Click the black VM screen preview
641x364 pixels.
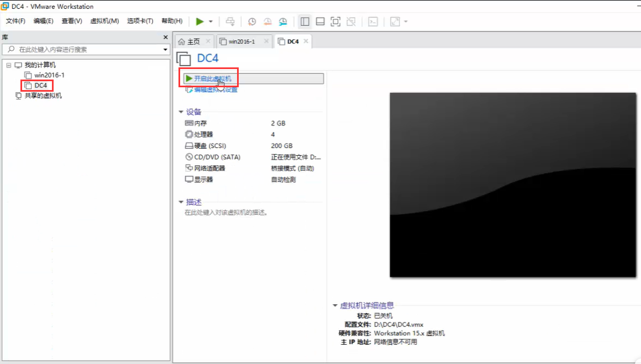513,184
